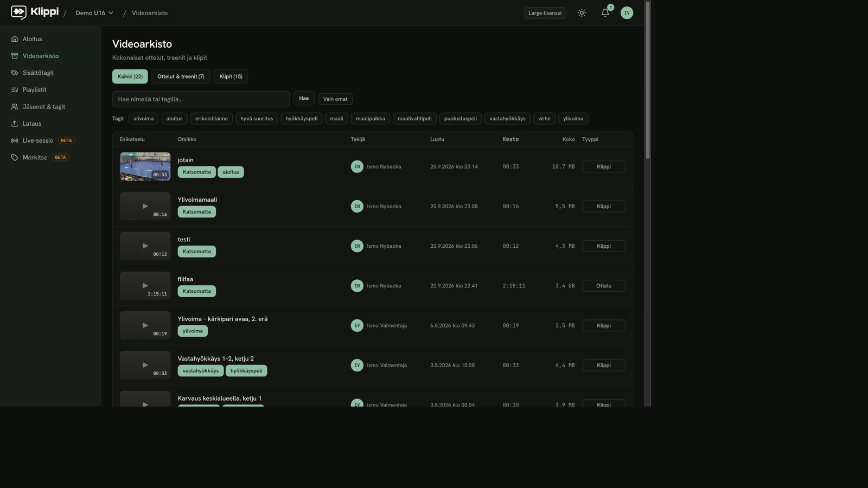Screen dimensions: 868x488
Task: Click the Videoarkisto archive icon in sidebar
Action: click(x=15, y=56)
